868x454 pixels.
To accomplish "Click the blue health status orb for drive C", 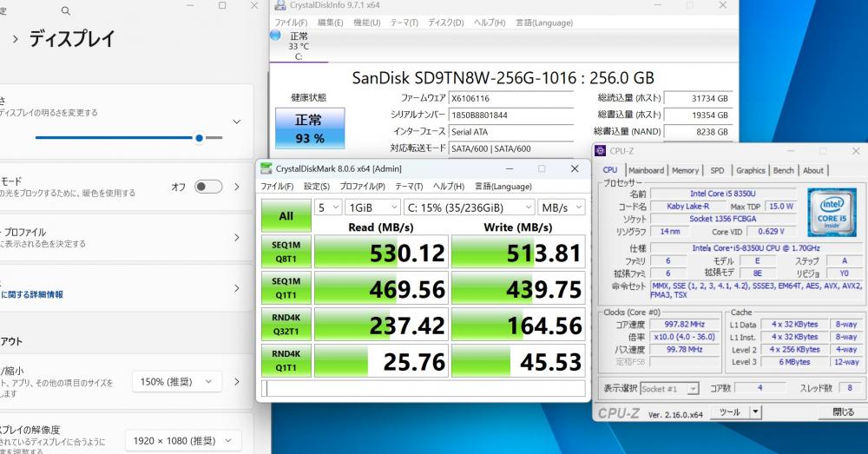I will click(275, 36).
